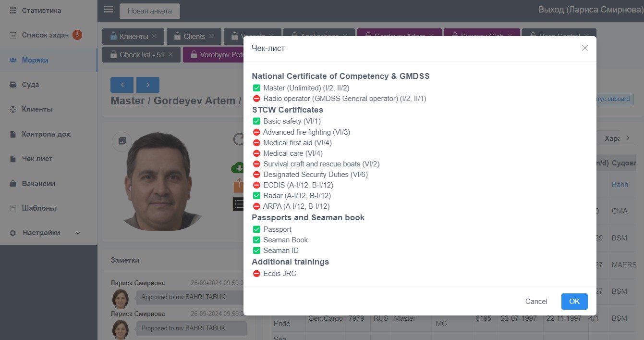The width and height of the screenshot is (644, 340).
Task: Go to next seaman with right arrow
Action: (148, 85)
